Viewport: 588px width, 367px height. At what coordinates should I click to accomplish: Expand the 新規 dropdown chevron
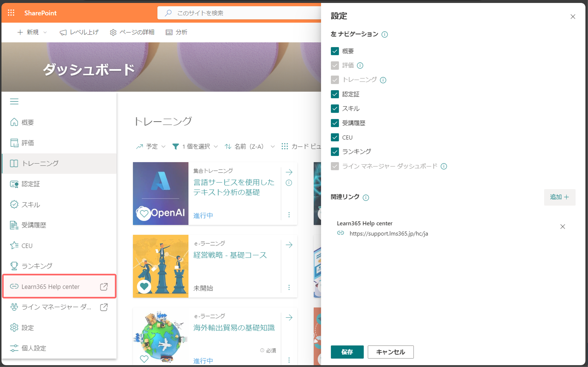coord(45,32)
